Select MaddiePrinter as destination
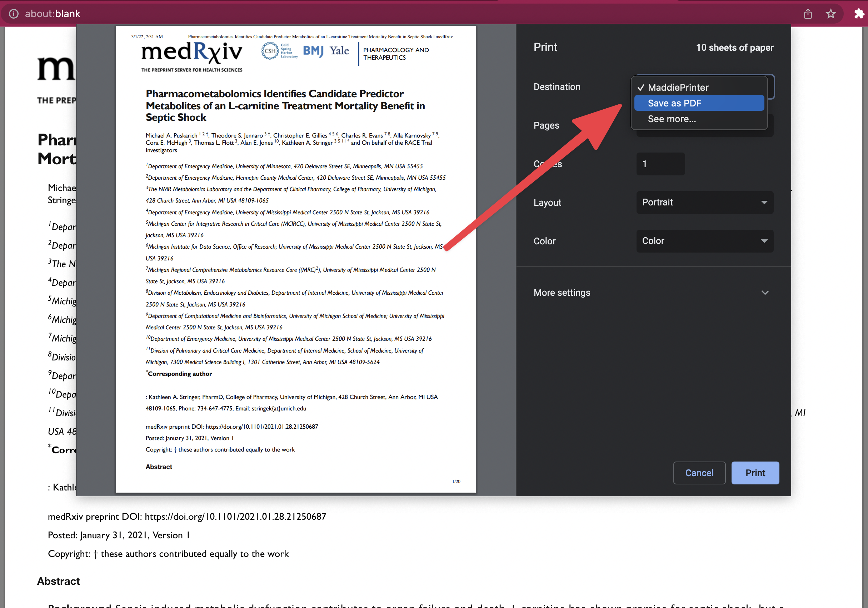The image size is (868, 608). click(x=678, y=88)
